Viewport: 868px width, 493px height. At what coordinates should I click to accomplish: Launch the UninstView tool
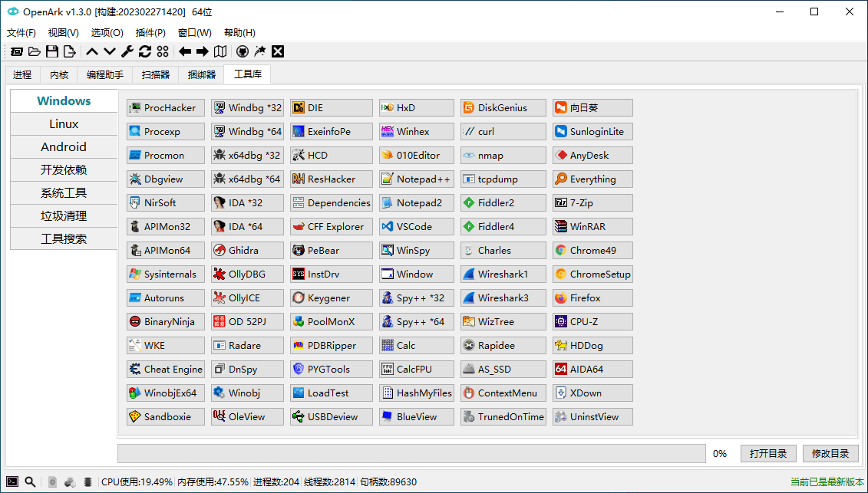pos(592,417)
